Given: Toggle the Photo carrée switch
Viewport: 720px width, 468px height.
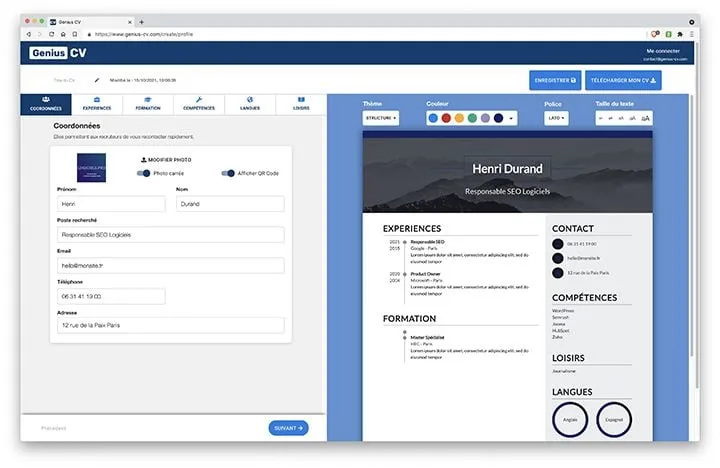Looking at the screenshot, I should click(144, 173).
